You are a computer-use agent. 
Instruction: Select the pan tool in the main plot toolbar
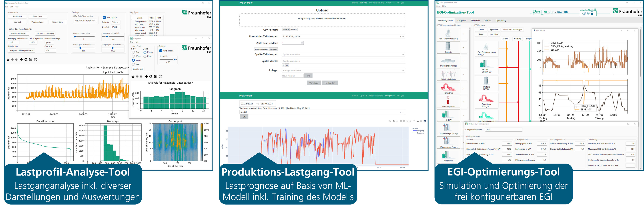tap(21, 60)
